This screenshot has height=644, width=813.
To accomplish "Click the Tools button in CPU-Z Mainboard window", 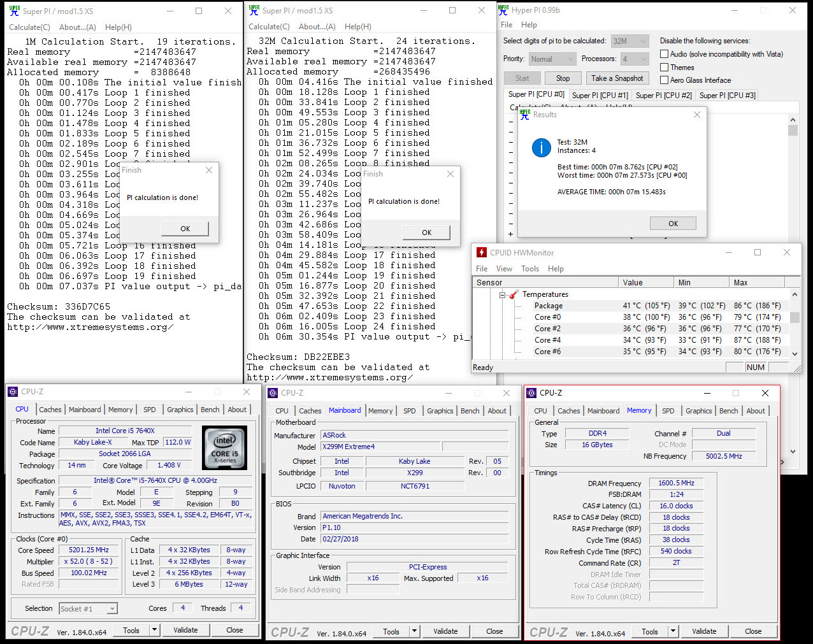I will tap(391, 631).
